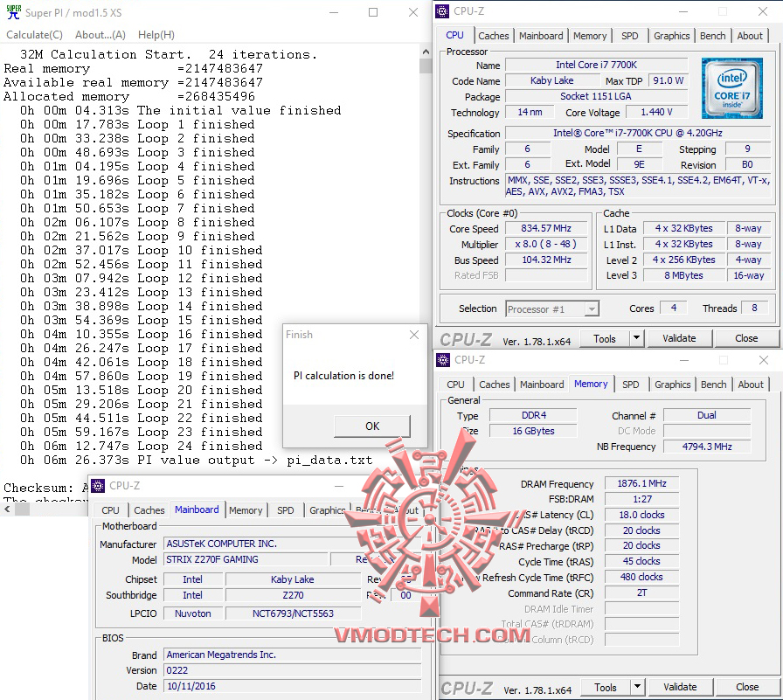Click Super PI horizontal scrollbar left arrow

[7, 509]
